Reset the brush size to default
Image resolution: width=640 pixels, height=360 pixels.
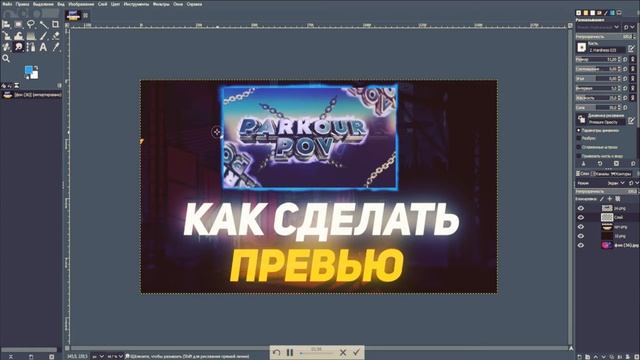click(x=625, y=60)
